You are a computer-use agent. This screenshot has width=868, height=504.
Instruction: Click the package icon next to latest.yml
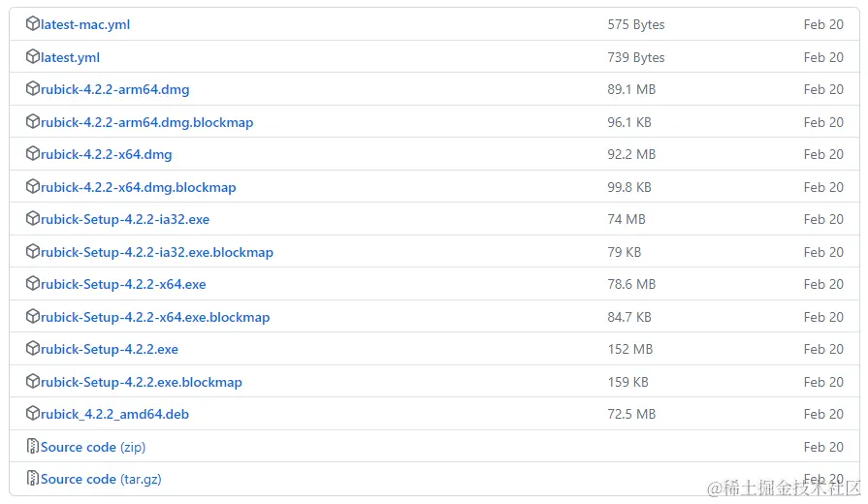33,56
